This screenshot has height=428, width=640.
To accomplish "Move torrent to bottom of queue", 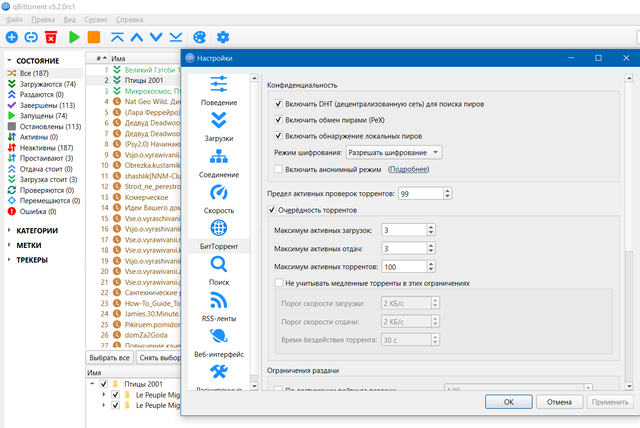I will [176, 37].
